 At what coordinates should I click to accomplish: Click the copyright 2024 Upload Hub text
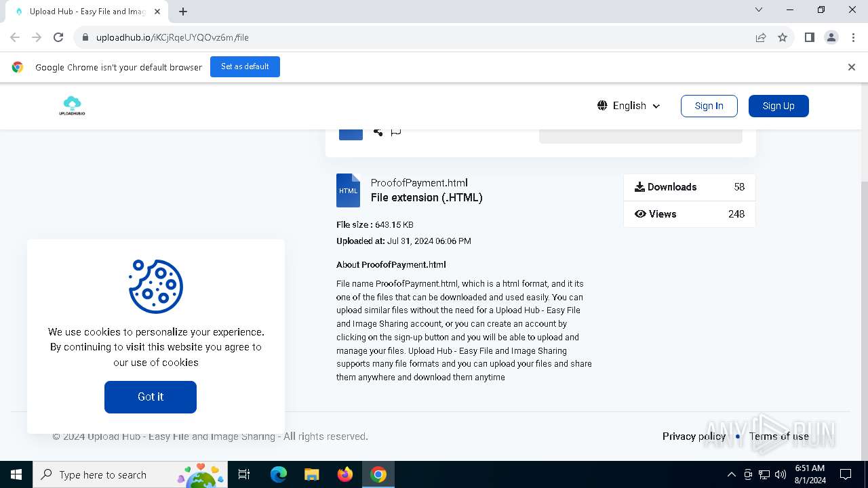[x=210, y=436]
